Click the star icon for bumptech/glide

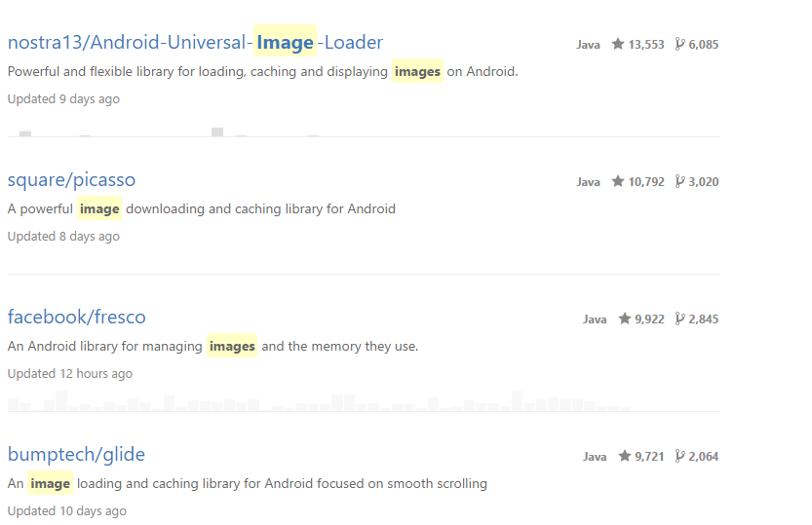point(625,456)
